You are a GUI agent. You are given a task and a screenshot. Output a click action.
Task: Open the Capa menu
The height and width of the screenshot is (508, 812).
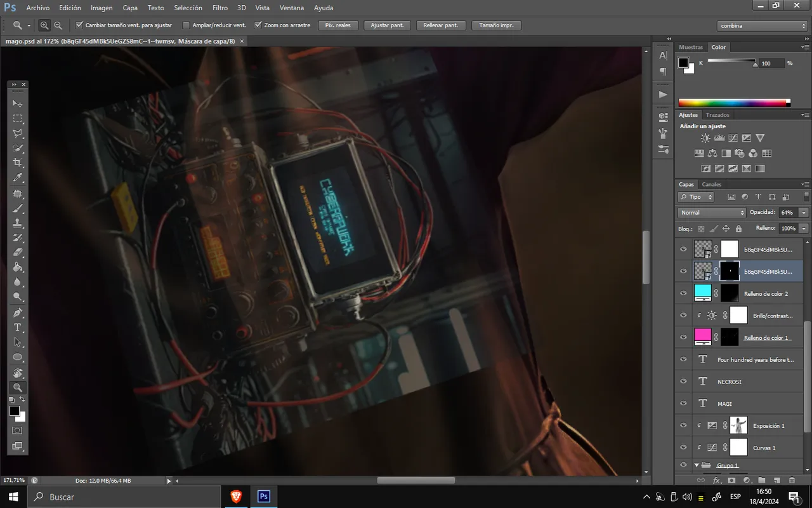click(130, 8)
